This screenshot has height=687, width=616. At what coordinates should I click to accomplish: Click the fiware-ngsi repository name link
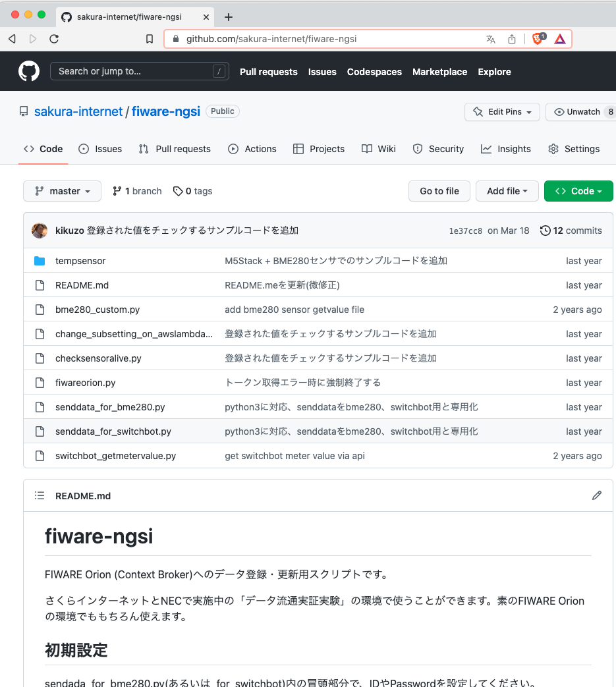click(166, 111)
